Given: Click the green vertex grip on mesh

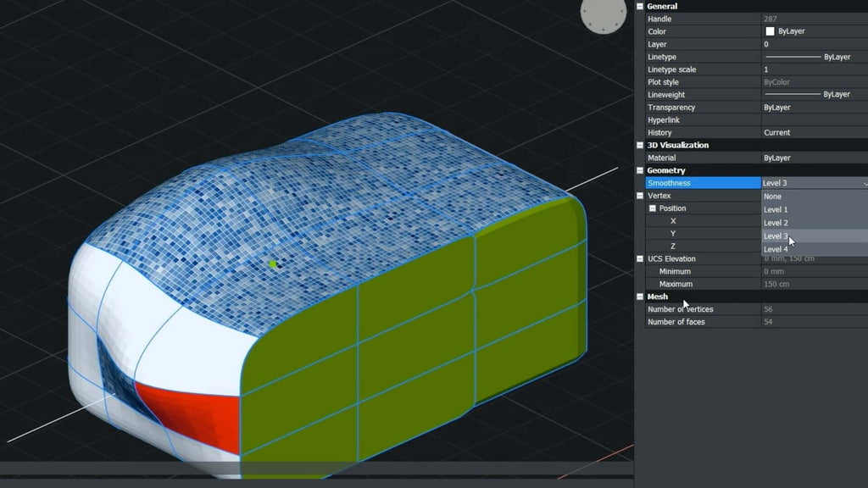Looking at the screenshot, I should pyautogui.click(x=272, y=264).
